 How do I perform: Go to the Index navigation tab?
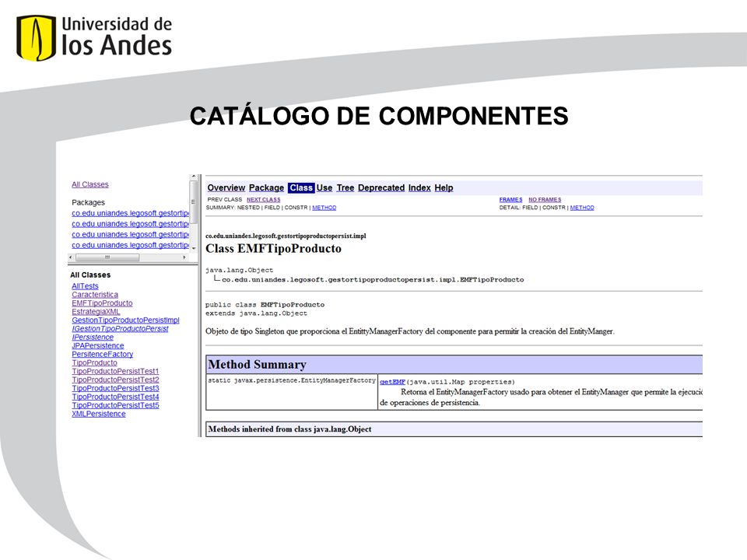(x=419, y=188)
